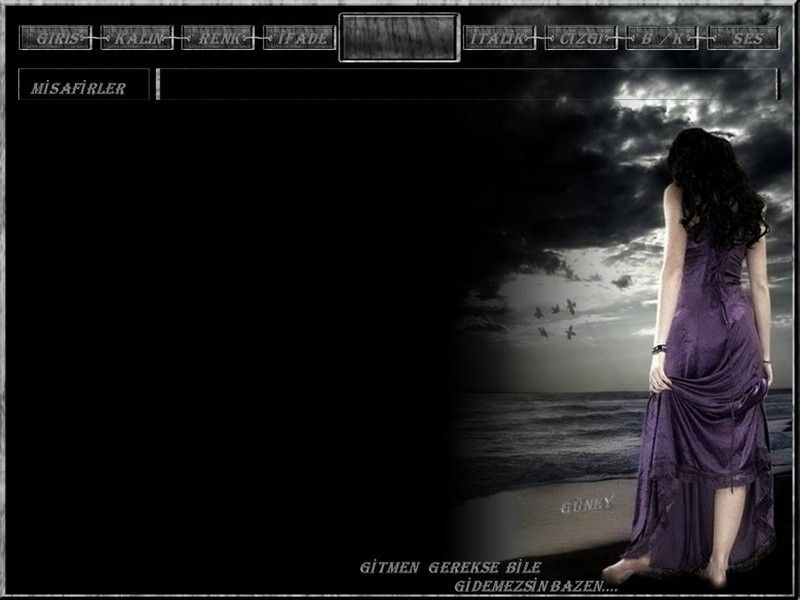Click the connector between GIRIS and KALIN
This screenshot has height=600, width=800.
tap(96, 38)
